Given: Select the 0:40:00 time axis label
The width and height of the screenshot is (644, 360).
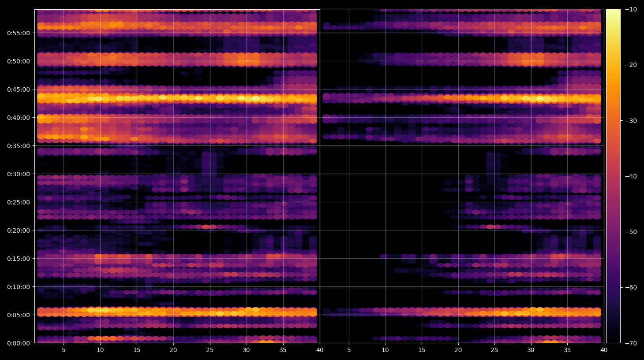Looking at the screenshot, I should coord(19,118).
